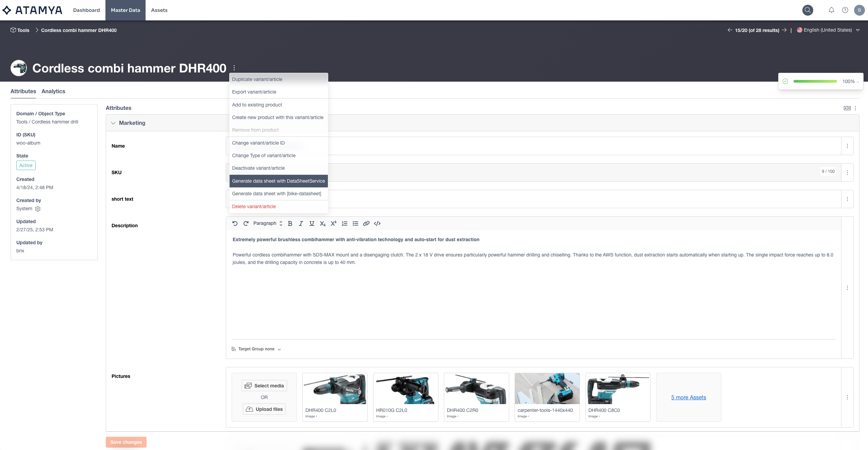Open user avatar B menu
Screen dimensions: 868x450
point(859,10)
